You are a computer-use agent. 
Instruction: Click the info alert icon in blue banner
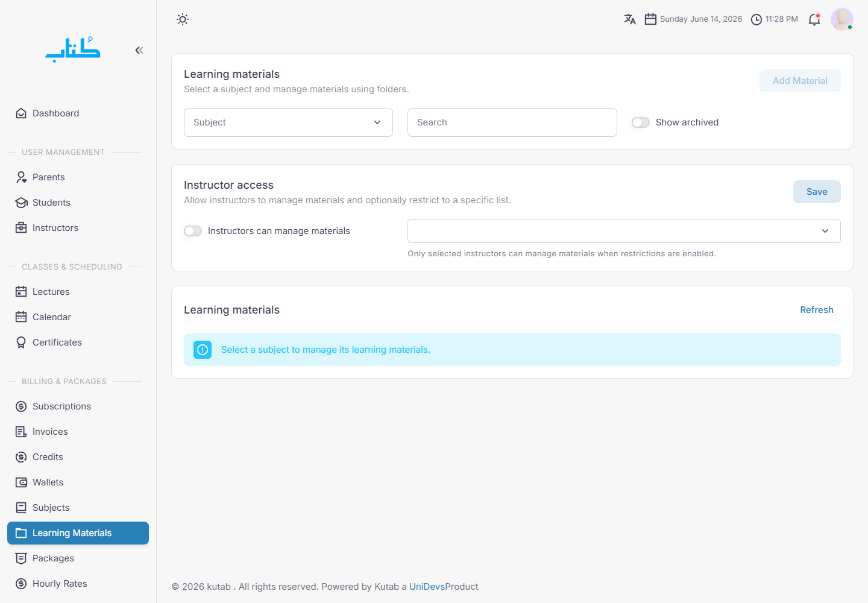click(203, 350)
